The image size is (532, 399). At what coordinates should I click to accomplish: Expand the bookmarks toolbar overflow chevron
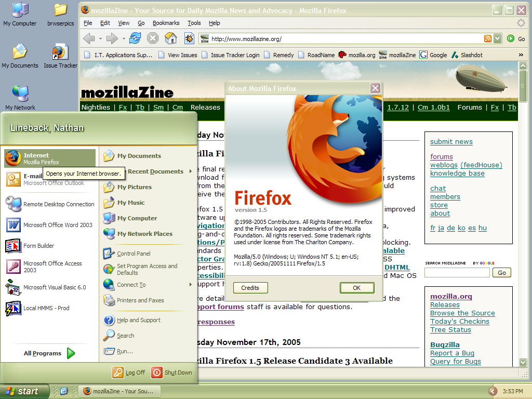(x=521, y=55)
